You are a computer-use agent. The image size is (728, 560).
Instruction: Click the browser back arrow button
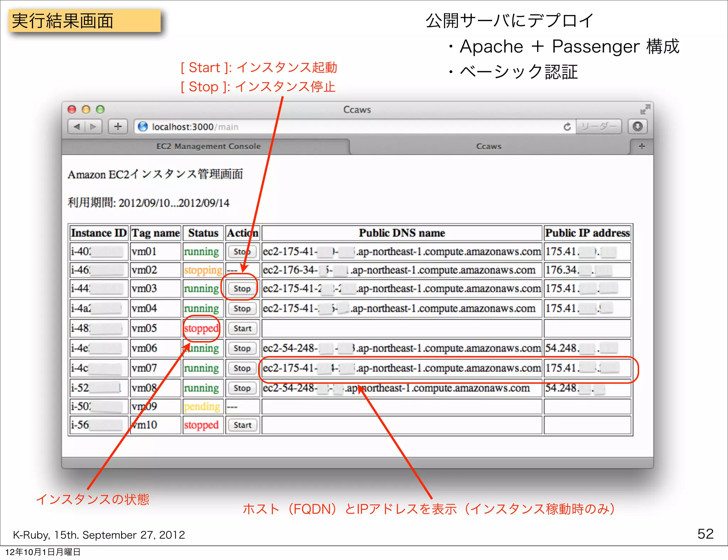[76, 126]
